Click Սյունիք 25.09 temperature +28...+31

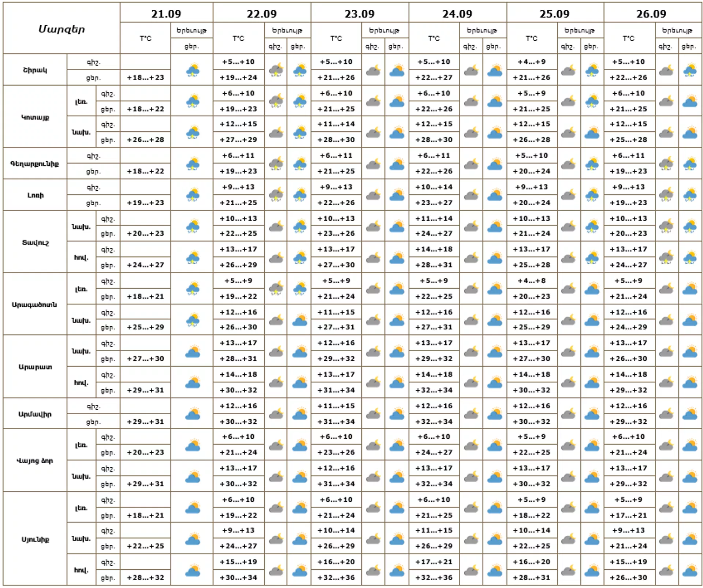[x=532, y=578]
